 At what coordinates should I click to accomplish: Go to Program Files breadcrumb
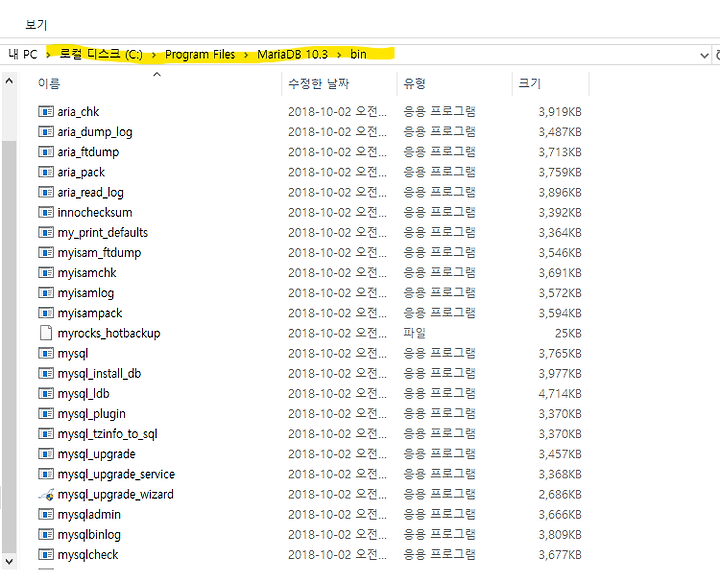tap(200, 55)
